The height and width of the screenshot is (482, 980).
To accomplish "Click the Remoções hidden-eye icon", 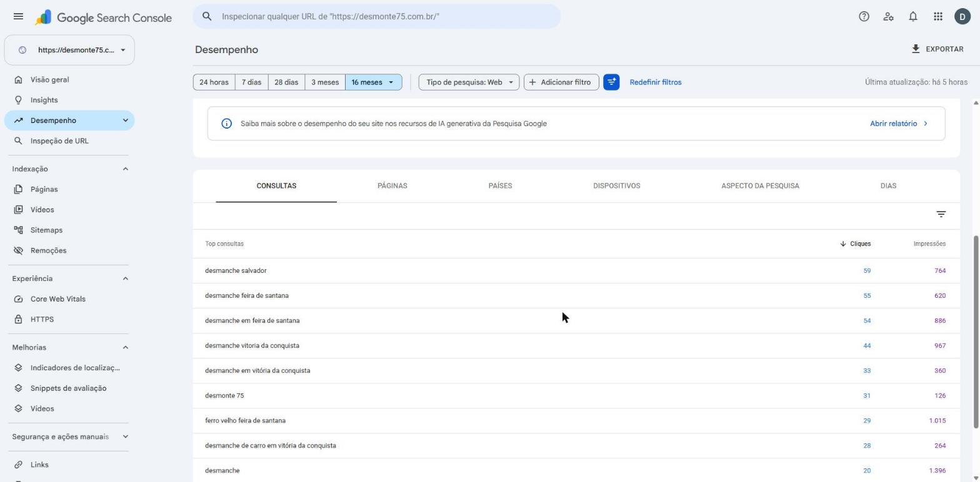I will click(x=18, y=250).
